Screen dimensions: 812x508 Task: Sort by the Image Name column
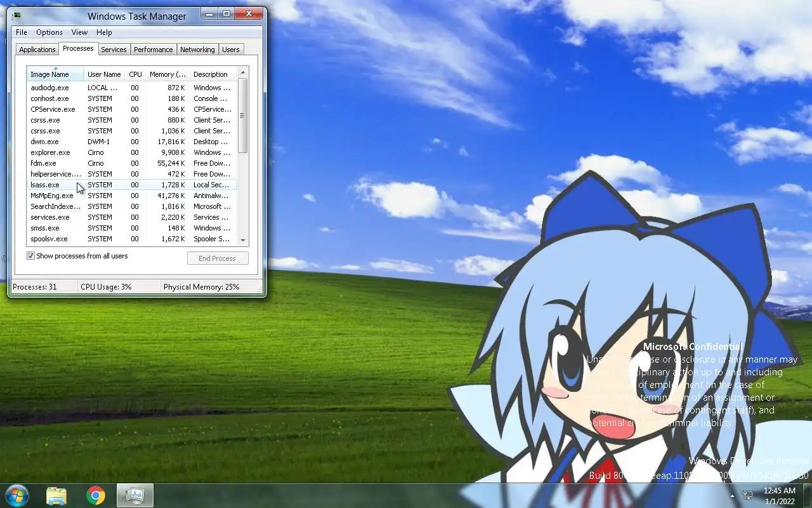pos(55,74)
